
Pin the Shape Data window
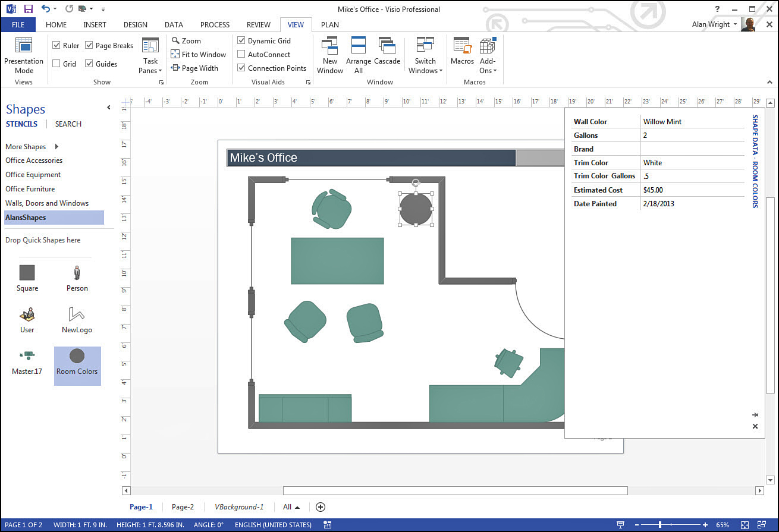pos(755,414)
